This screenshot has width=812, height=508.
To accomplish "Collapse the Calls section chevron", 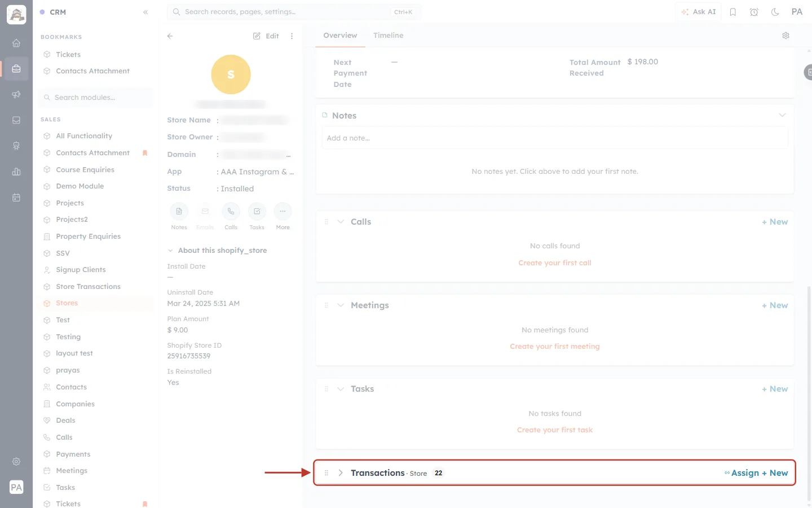I will point(341,222).
